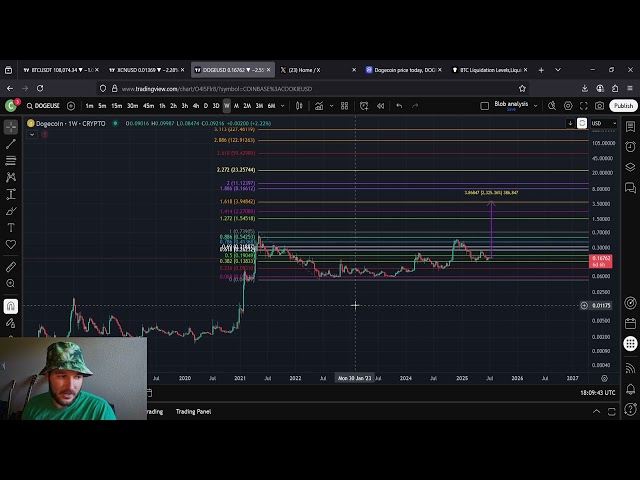Select the trend line drawing tool
Screen dimensions: 640x480
tap(11, 144)
